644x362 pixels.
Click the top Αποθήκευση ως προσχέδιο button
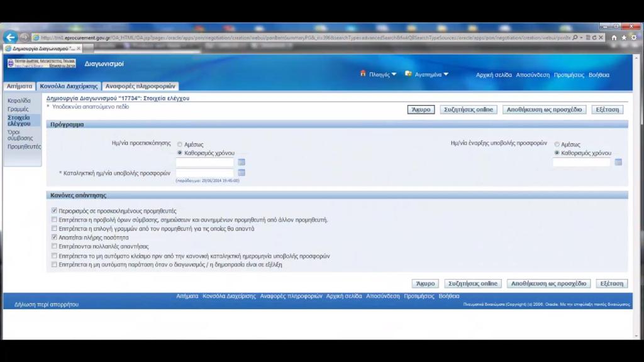point(544,109)
